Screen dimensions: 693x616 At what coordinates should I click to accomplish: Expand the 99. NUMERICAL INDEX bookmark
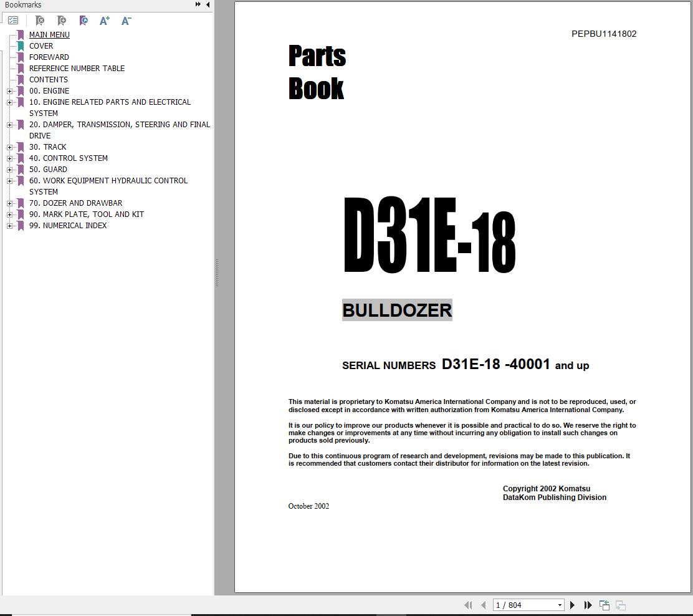pyautogui.click(x=10, y=226)
